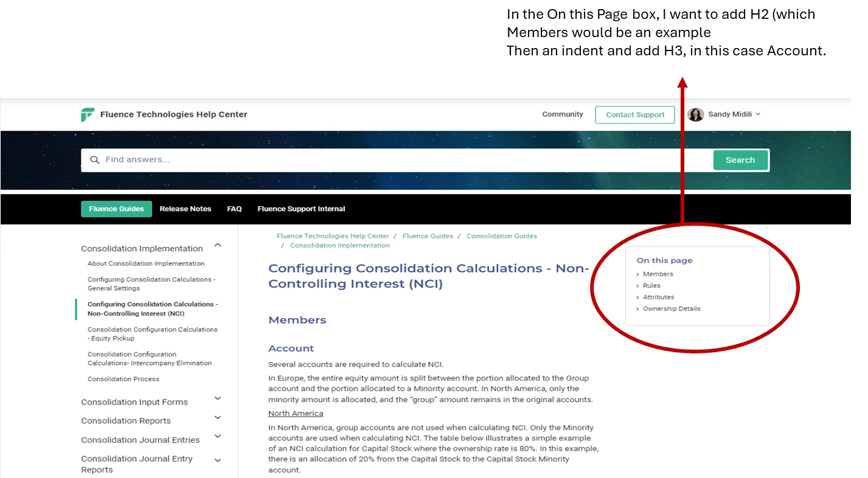The height and width of the screenshot is (478, 868).
Task: Open About Consolidation Implementation article
Action: [146, 264]
